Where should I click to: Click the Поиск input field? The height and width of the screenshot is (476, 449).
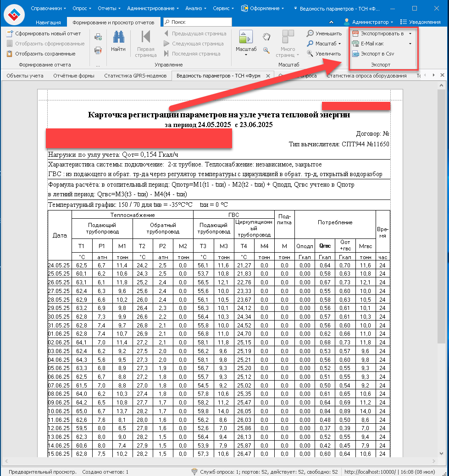click(198, 22)
